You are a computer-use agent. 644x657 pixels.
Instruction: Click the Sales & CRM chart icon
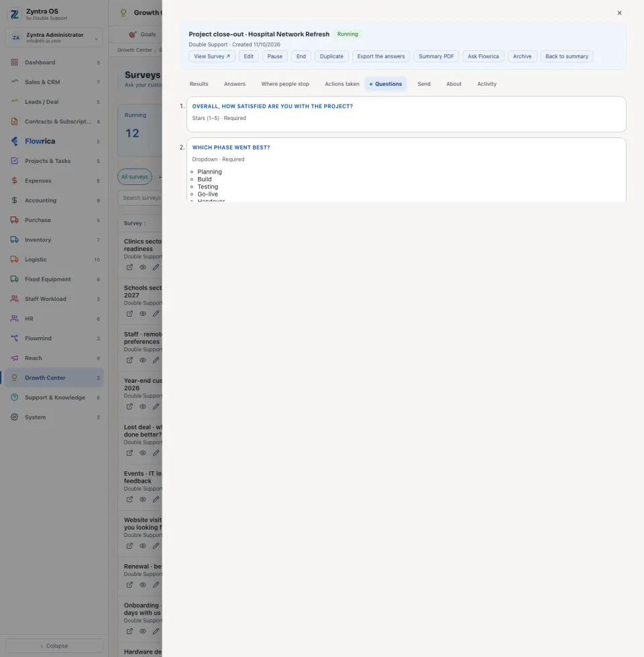pyautogui.click(x=14, y=82)
